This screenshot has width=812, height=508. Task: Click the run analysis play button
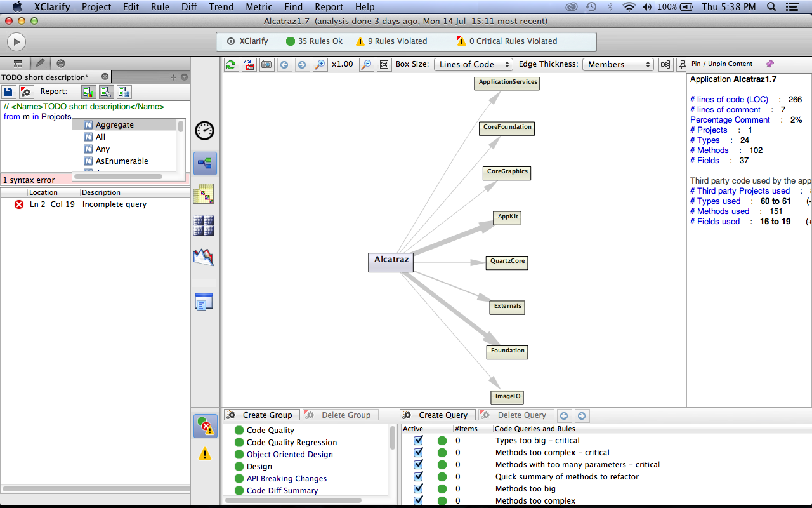[x=16, y=42]
